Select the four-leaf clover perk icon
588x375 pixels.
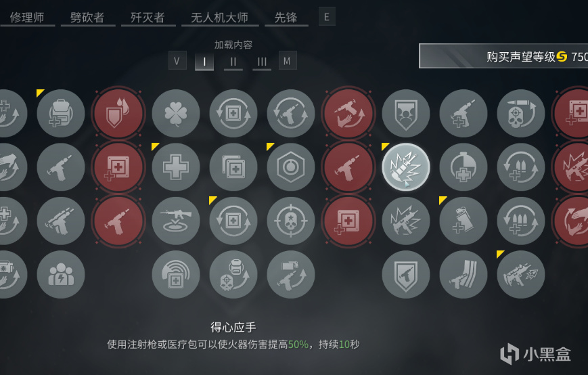click(x=175, y=113)
